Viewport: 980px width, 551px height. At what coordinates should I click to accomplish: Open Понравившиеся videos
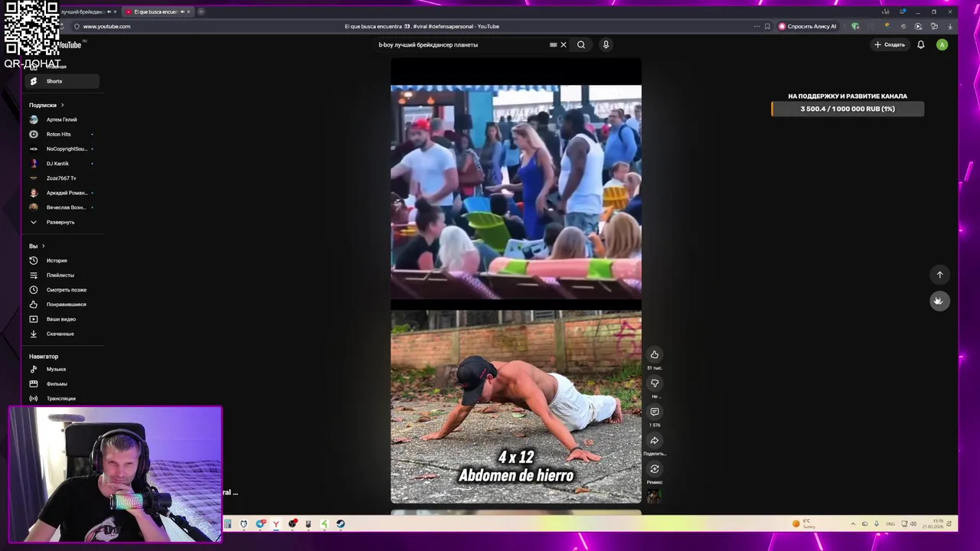point(63,304)
